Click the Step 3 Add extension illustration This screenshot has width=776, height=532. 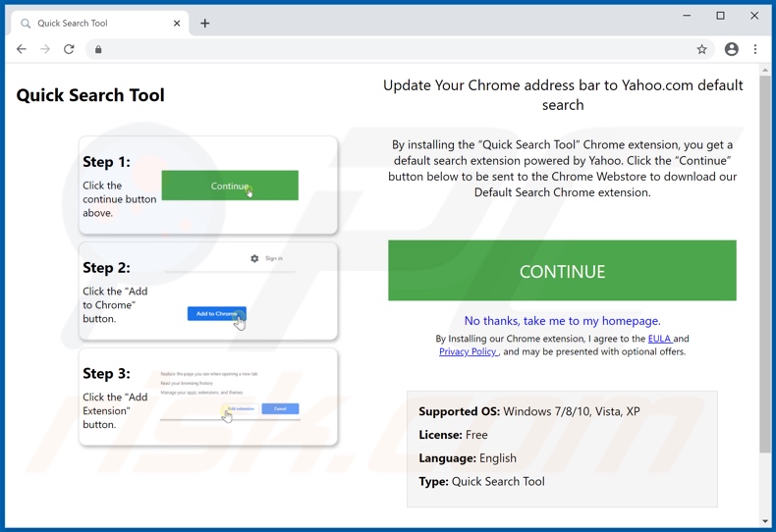(241, 409)
